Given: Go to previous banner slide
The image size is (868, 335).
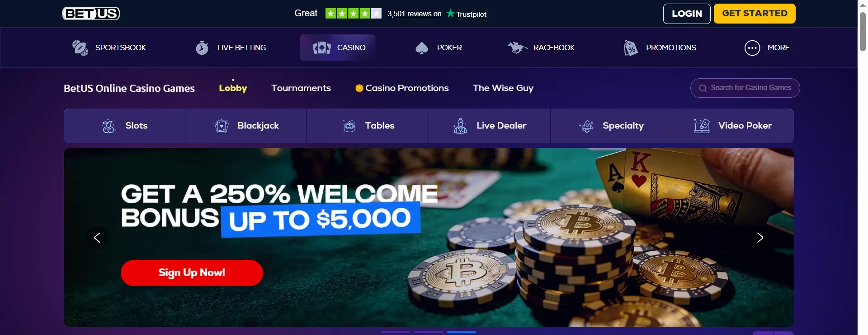Looking at the screenshot, I should (x=97, y=238).
